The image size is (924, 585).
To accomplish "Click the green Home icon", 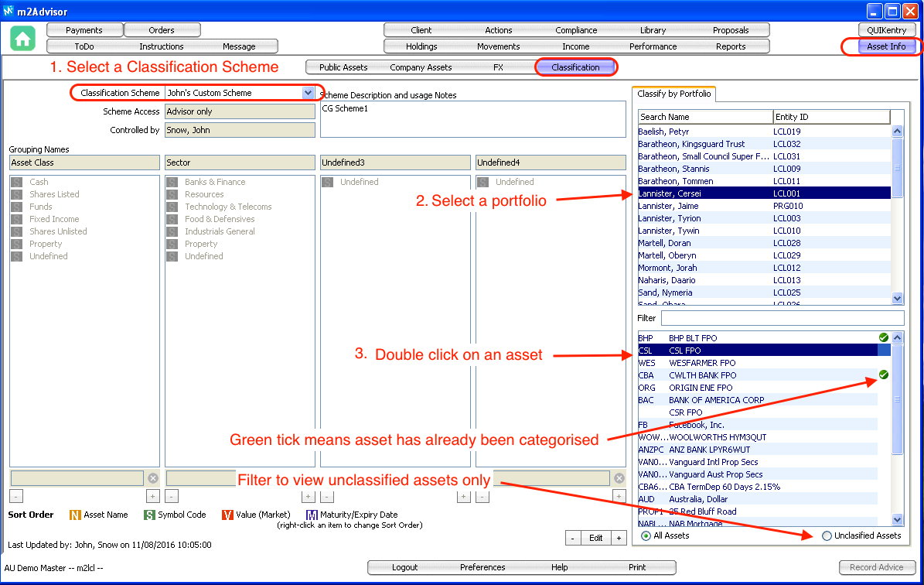I will [23, 39].
